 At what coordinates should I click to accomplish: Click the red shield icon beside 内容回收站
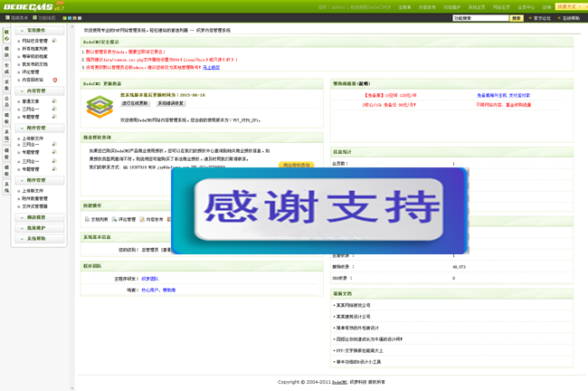[55, 80]
